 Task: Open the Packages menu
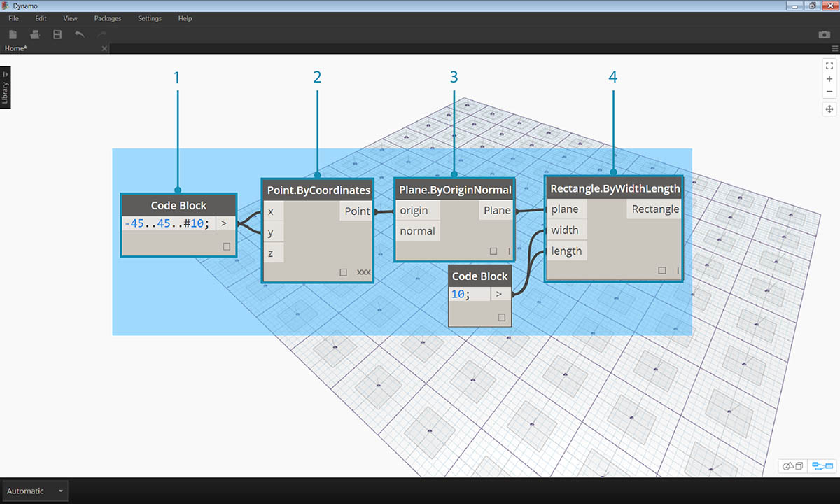click(107, 18)
